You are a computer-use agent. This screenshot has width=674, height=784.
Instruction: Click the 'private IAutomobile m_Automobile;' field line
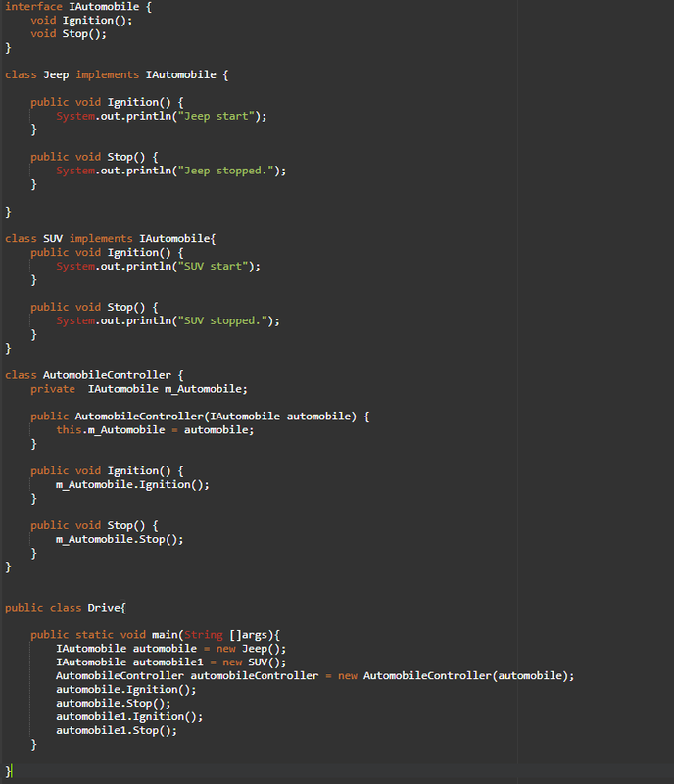[139, 389]
